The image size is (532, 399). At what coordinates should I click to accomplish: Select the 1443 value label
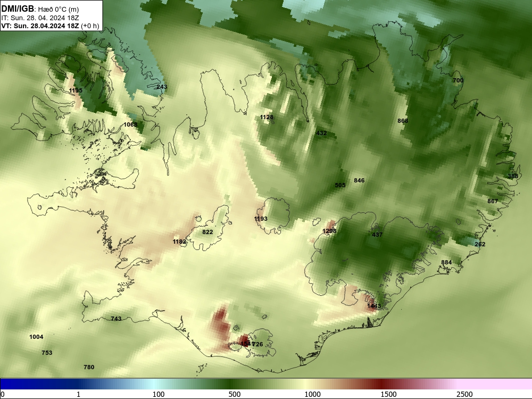(x=374, y=306)
